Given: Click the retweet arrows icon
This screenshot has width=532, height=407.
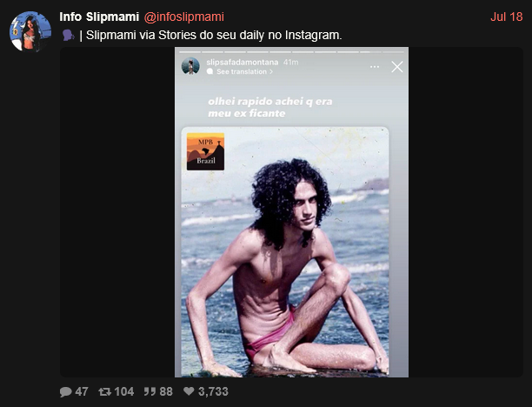Looking at the screenshot, I should pyautogui.click(x=104, y=391).
